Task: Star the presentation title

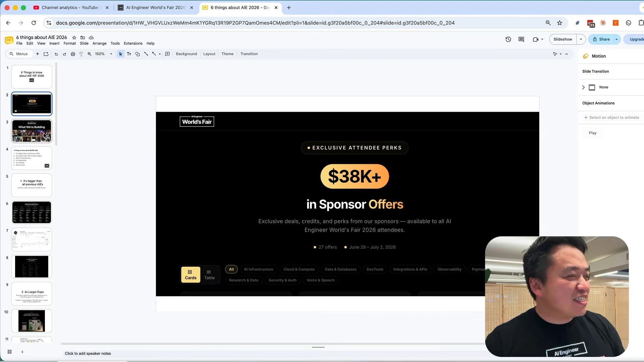Action: click(x=74, y=38)
